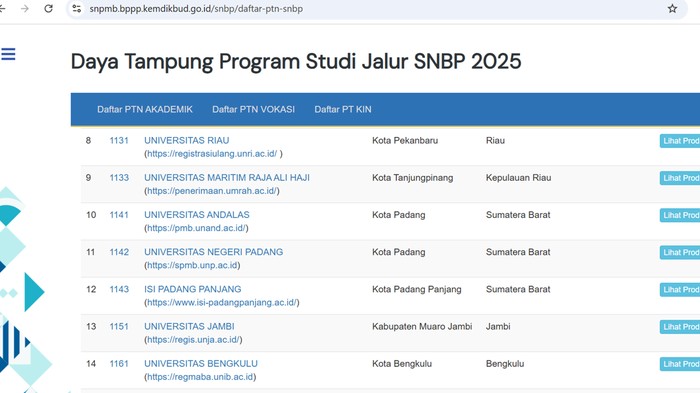Select the Kota Bengkulu cell
Screen dimensions: 700x393
402,364
